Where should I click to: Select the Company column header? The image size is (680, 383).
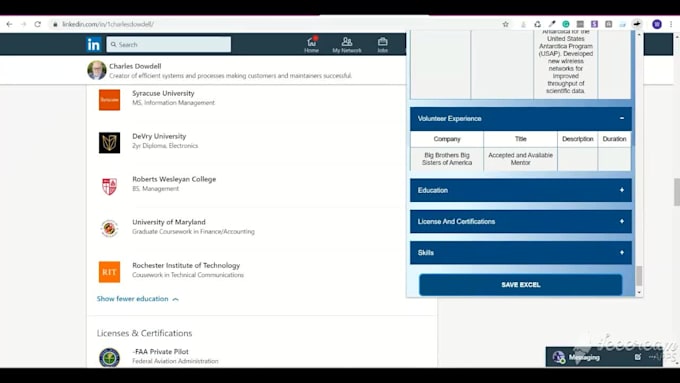tap(447, 139)
